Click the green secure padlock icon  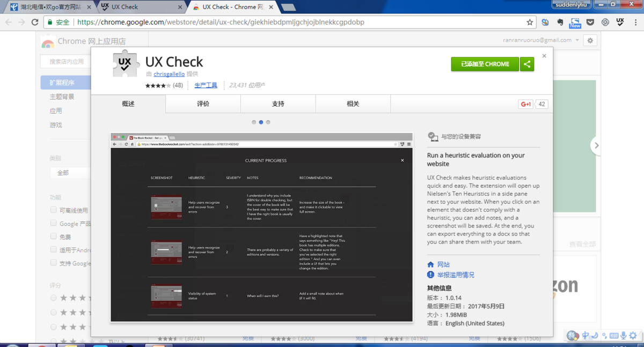(49, 22)
